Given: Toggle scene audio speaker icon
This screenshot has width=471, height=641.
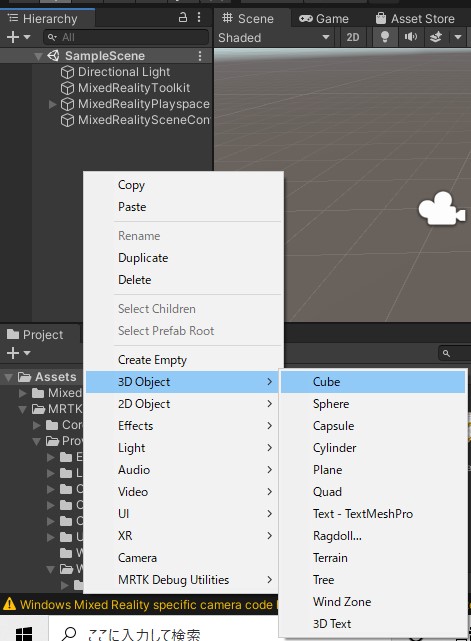Looking at the screenshot, I should coord(410,37).
